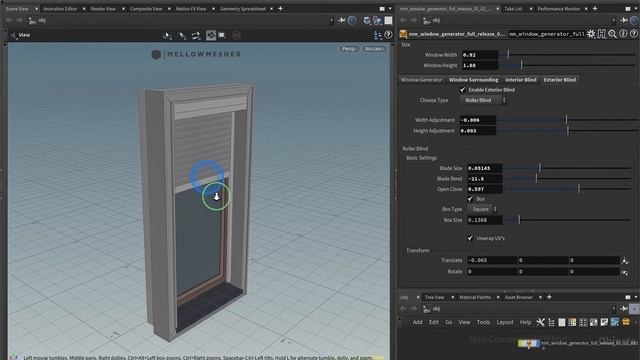
Task: Open the Choose Type Roller Blind dropdown
Action: [x=483, y=100]
